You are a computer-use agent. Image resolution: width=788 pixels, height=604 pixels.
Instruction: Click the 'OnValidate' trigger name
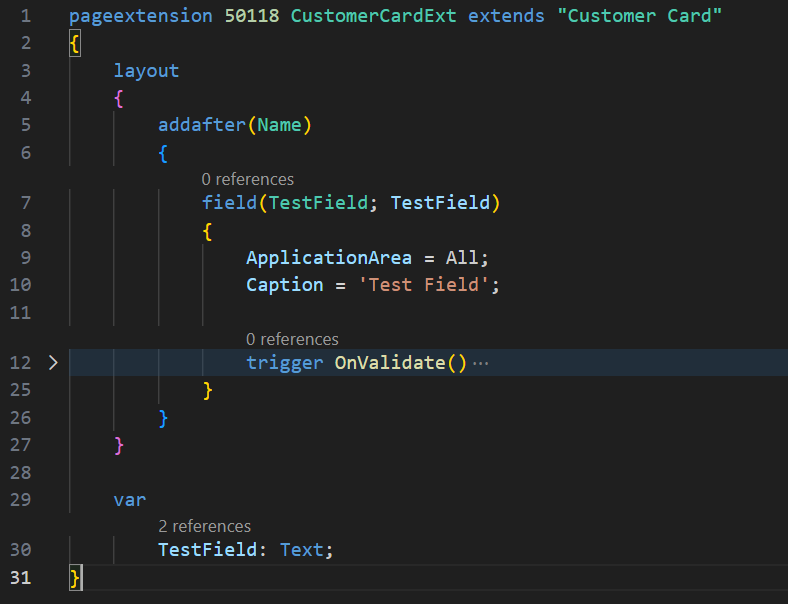[x=389, y=363]
